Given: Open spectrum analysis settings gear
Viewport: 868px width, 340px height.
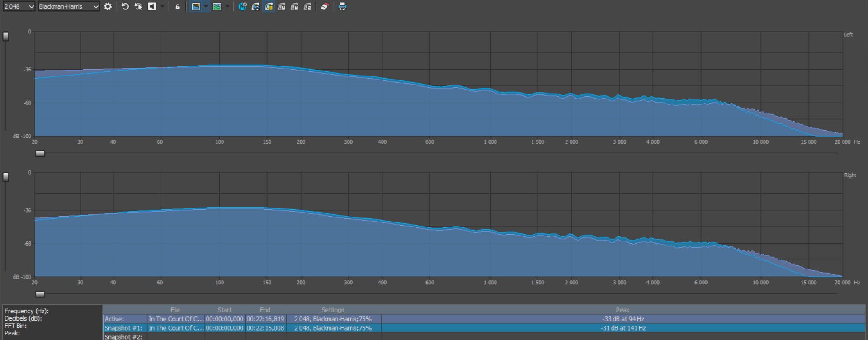Looking at the screenshot, I should (x=108, y=6).
